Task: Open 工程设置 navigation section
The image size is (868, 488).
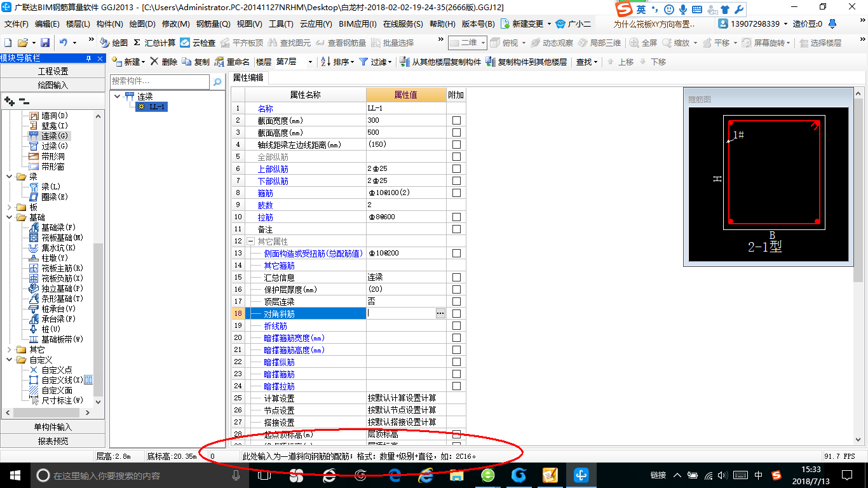Action: [53, 71]
